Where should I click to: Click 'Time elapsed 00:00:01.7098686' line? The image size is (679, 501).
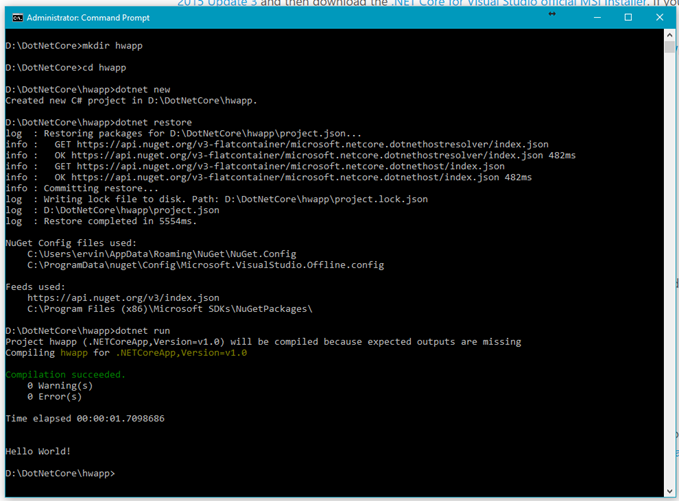pos(85,419)
